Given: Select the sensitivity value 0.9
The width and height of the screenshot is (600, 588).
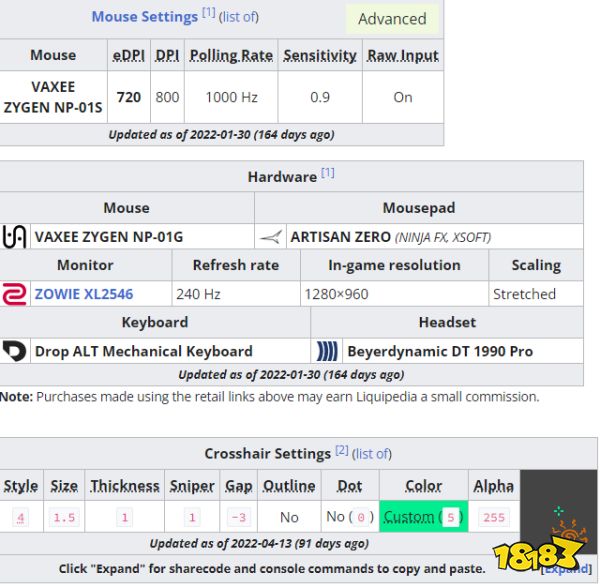Looking at the screenshot, I should tap(320, 97).
